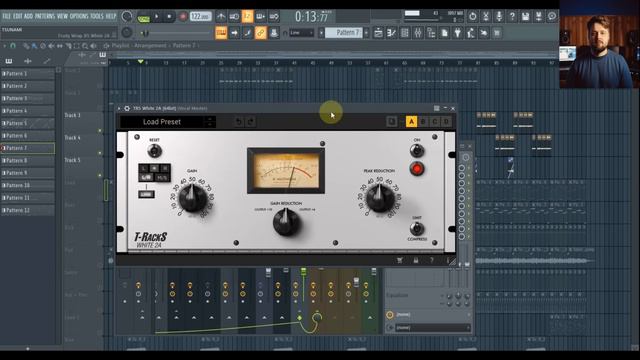Screen dimensions: 640x360
Task: Open the Mixer view icon
Action: click(418, 33)
